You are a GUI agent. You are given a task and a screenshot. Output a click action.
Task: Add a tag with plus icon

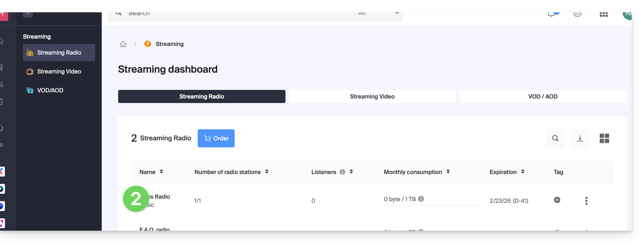(557, 200)
